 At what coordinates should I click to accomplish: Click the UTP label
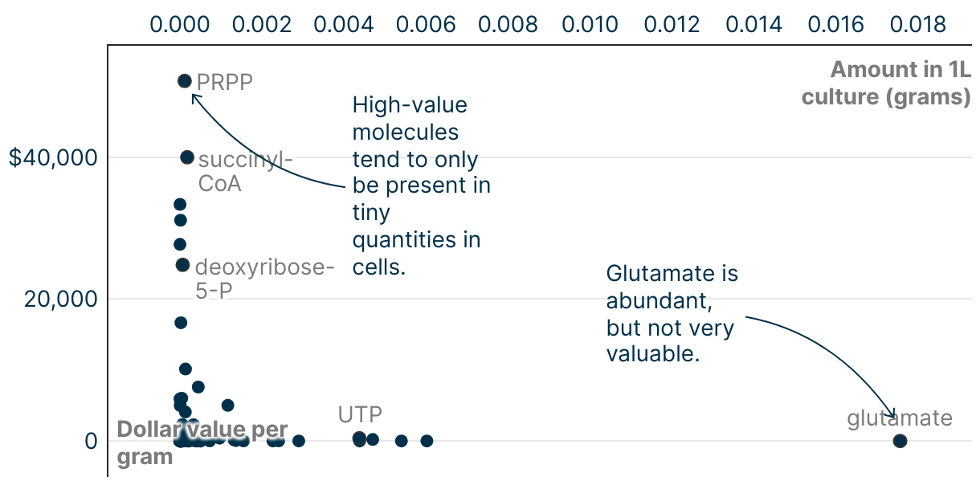(x=360, y=415)
